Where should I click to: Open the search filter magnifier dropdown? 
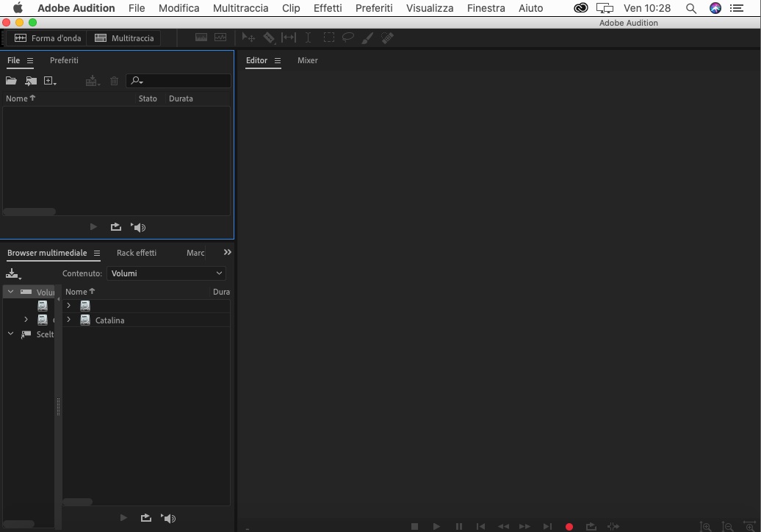[137, 81]
